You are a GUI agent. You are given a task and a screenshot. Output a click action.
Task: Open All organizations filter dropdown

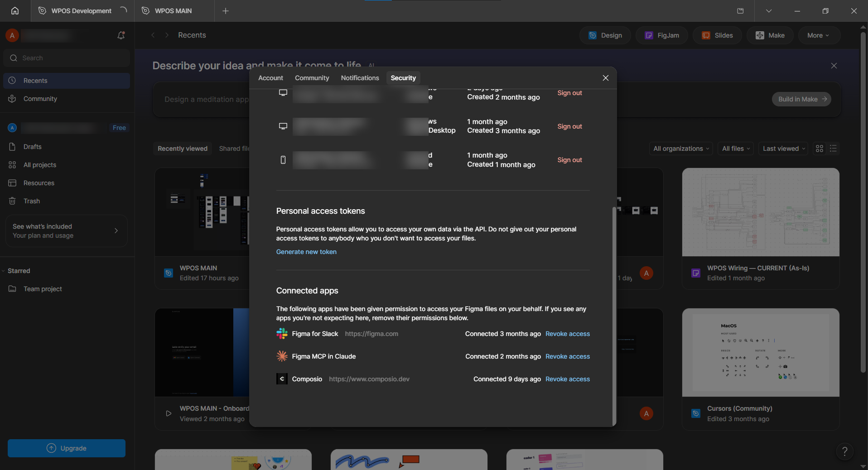(x=681, y=149)
